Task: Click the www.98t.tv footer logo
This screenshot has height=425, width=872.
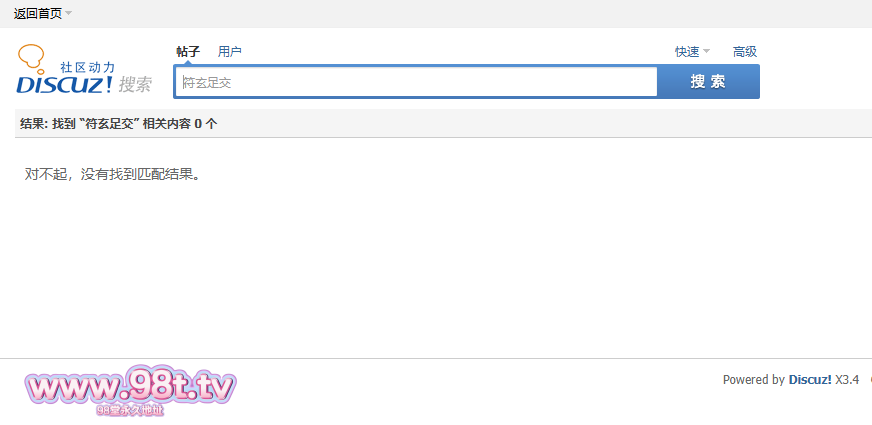Action: click(x=130, y=387)
